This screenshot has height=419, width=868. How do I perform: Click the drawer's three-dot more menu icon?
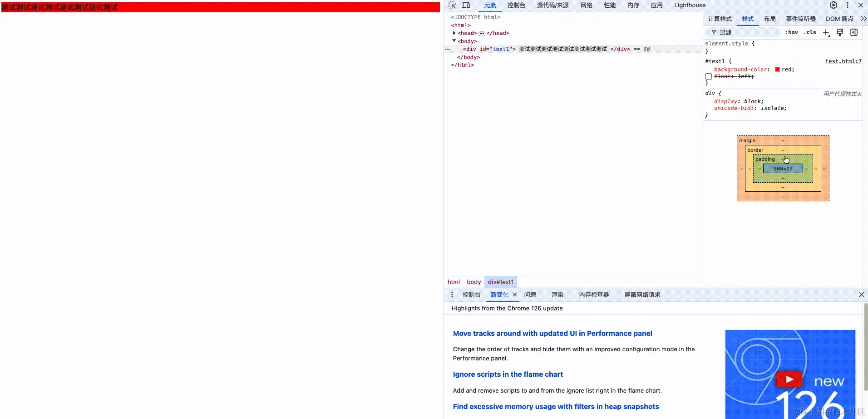pyautogui.click(x=452, y=294)
